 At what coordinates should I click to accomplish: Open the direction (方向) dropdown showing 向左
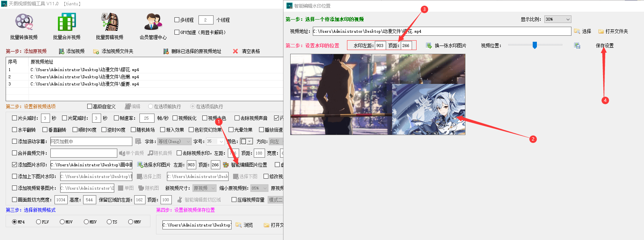tap(276, 141)
